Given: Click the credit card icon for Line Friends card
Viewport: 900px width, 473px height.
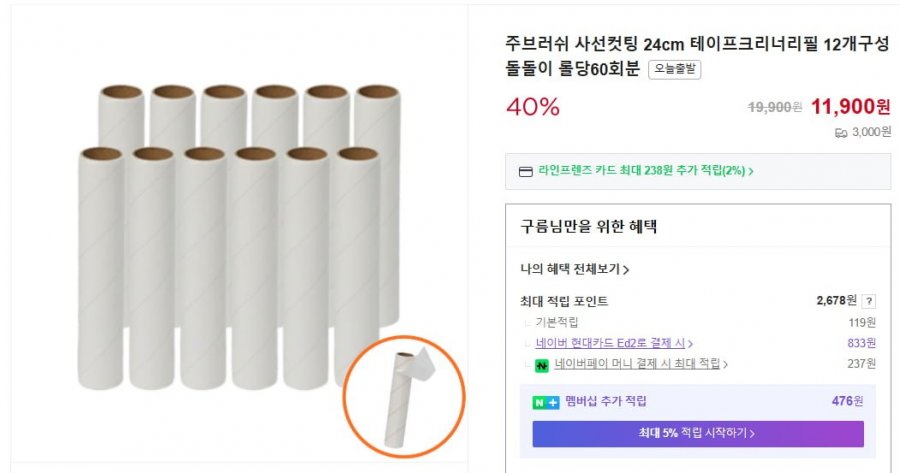Looking at the screenshot, I should point(525,172).
